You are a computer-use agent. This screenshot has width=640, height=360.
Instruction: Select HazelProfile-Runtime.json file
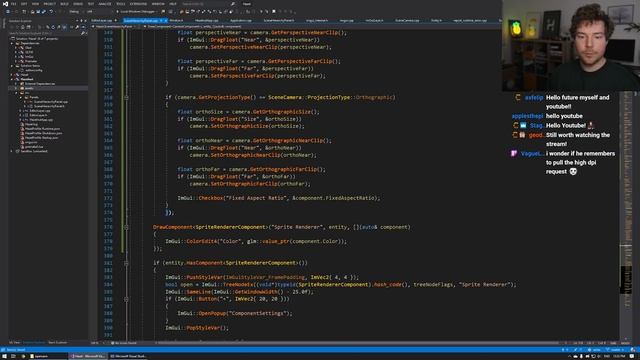click(41, 128)
